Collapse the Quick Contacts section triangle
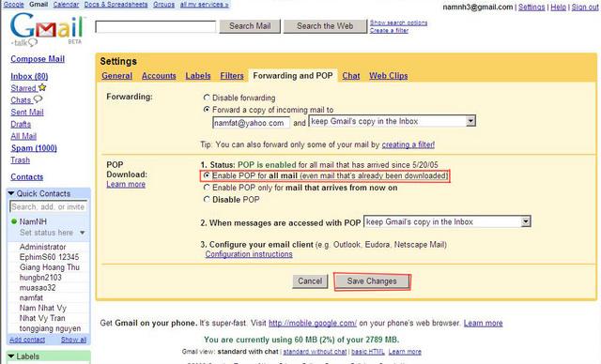Screen dimensions: 601x364 point(11,193)
